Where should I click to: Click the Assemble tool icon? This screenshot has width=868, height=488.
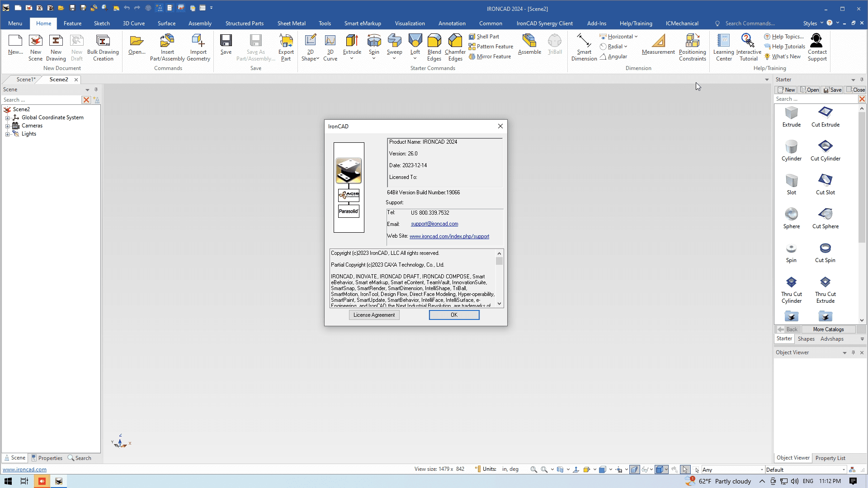[529, 45]
